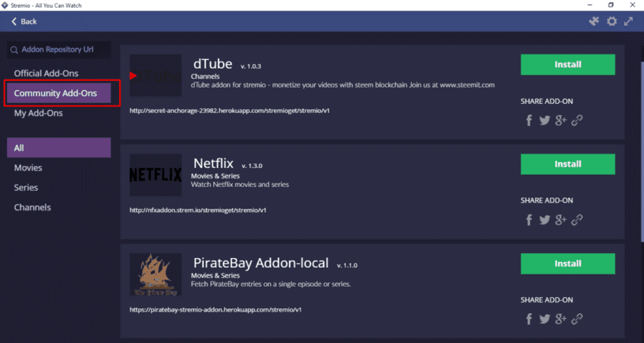Copy dTube add-on share link
The height and width of the screenshot is (343, 644).
(x=577, y=121)
